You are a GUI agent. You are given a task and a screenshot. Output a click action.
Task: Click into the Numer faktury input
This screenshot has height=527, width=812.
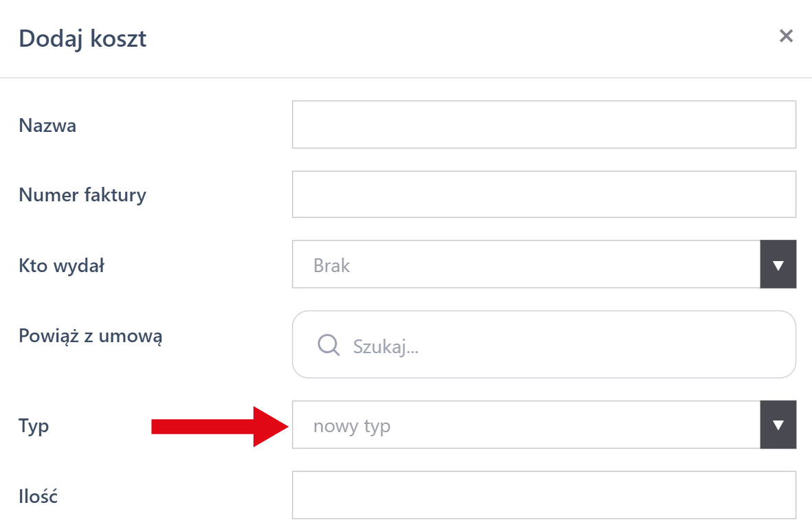point(543,194)
